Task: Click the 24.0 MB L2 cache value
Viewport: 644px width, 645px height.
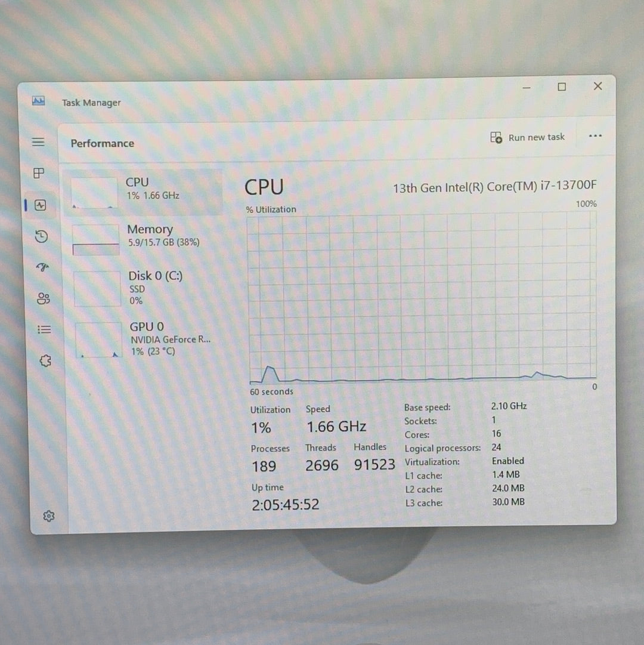Action: (509, 488)
